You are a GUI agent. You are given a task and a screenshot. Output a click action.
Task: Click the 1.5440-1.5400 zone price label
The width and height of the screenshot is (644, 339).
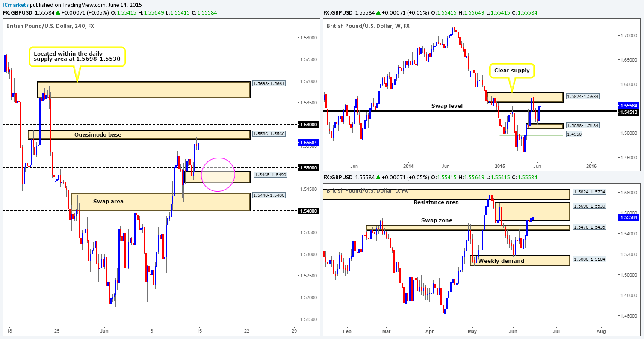click(269, 195)
